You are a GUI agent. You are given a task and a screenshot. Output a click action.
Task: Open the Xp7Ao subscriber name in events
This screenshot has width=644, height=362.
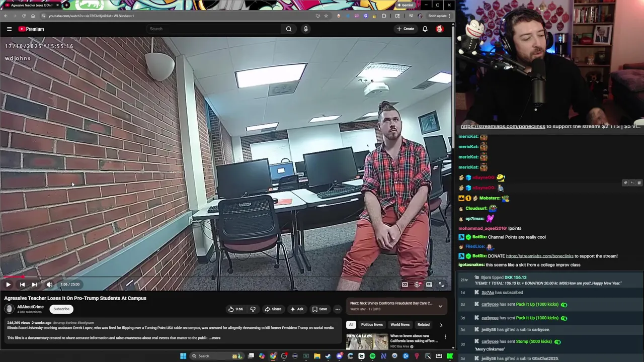[x=488, y=293]
